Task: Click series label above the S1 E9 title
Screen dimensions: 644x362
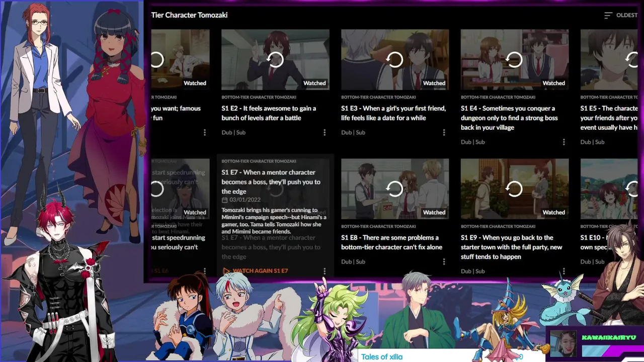Action: (x=498, y=226)
